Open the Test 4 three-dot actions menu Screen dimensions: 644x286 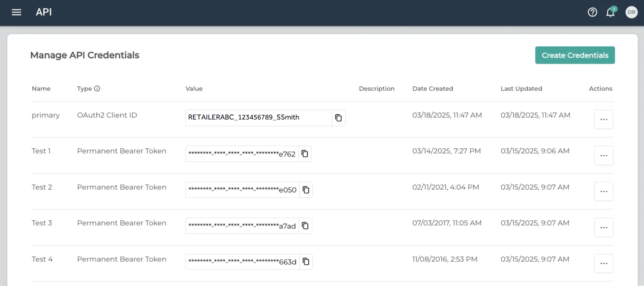[604, 264]
